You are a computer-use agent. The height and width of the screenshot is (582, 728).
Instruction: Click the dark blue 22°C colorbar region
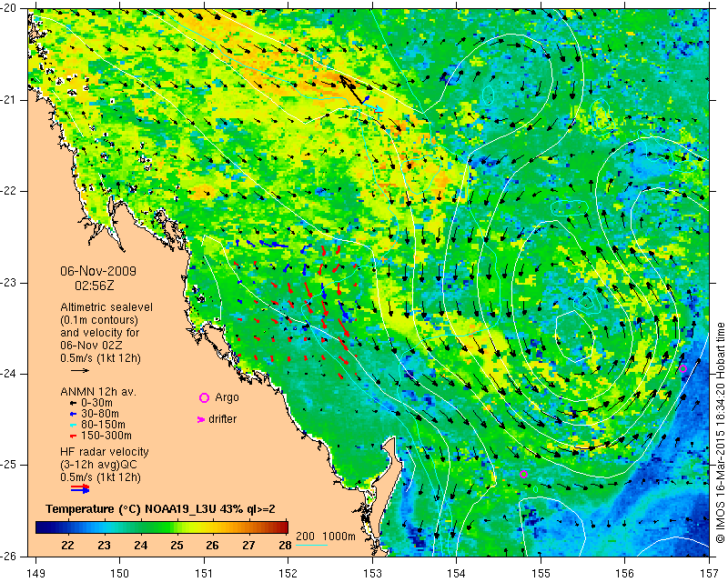pos(67,527)
